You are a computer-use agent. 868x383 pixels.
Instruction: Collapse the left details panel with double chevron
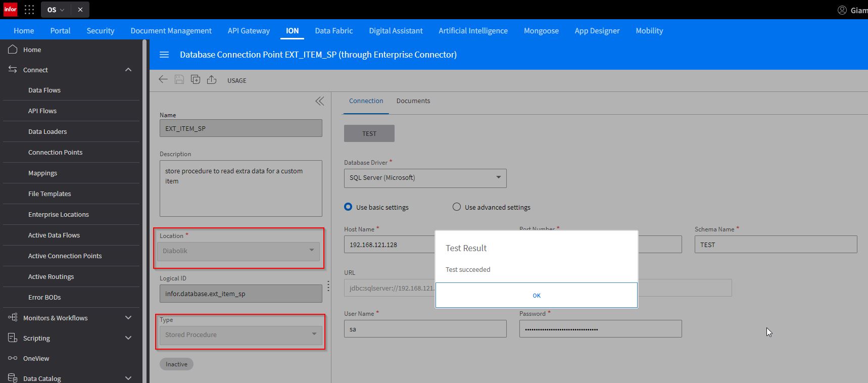[x=320, y=101]
